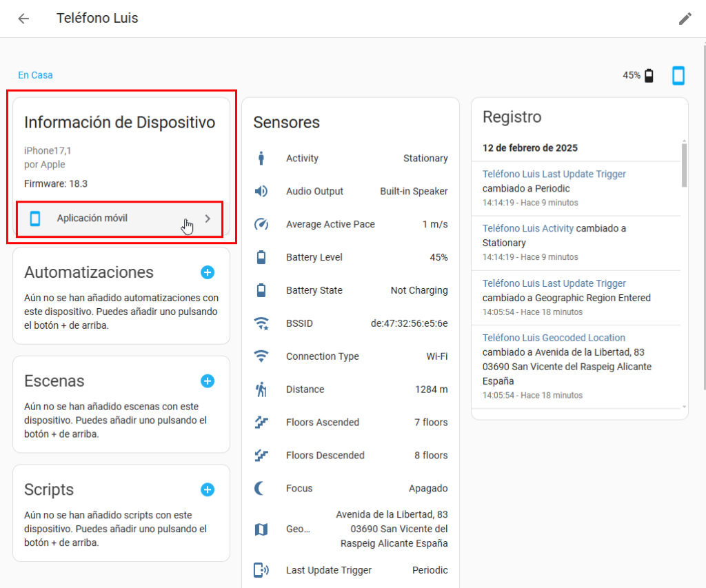Image resolution: width=706 pixels, height=588 pixels.
Task: Click the battery icon beside 45%
Action: click(649, 76)
